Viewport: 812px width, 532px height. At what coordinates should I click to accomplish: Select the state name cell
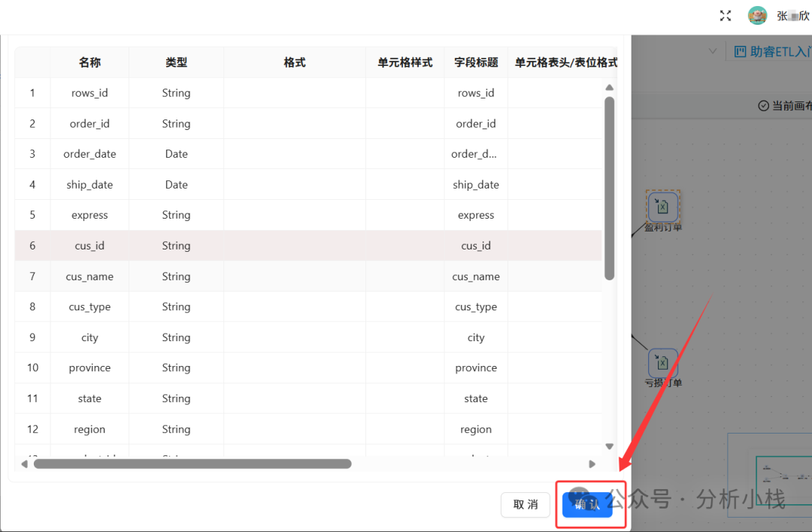pos(89,398)
